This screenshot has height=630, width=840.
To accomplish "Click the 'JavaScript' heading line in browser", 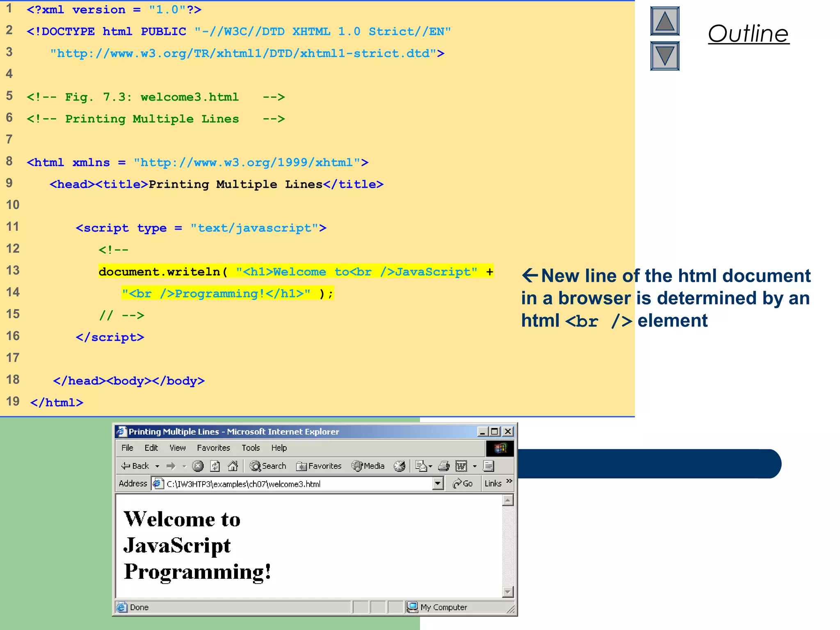I will pyautogui.click(x=177, y=546).
